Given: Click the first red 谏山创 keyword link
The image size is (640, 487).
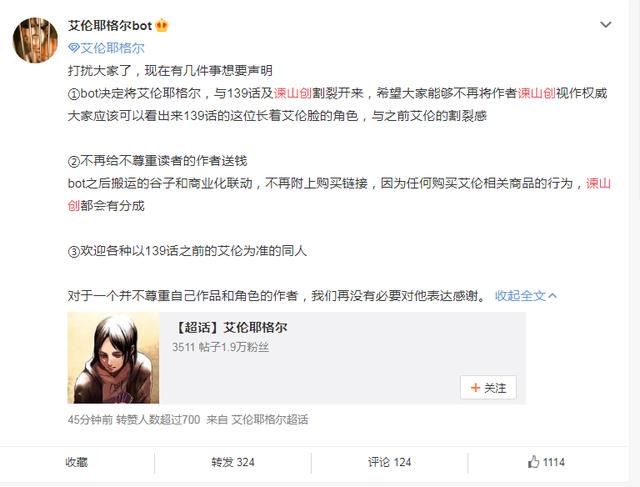Looking at the screenshot, I should coord(292,93).
